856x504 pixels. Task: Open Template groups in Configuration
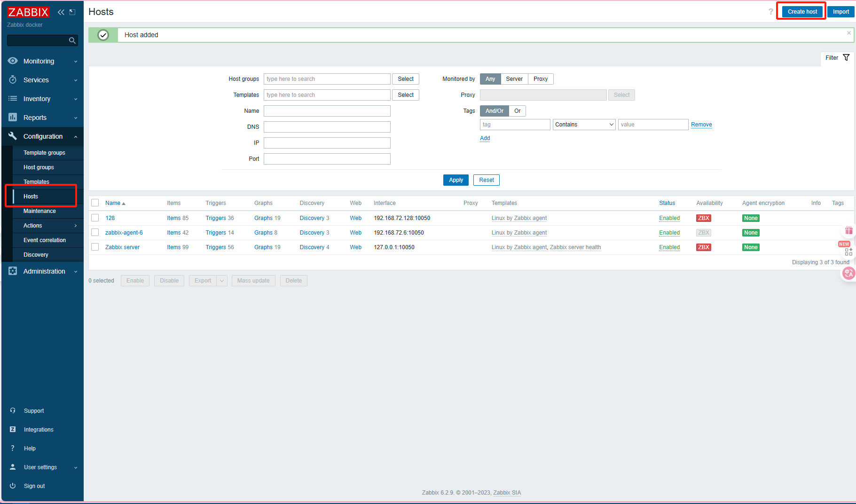44,153
